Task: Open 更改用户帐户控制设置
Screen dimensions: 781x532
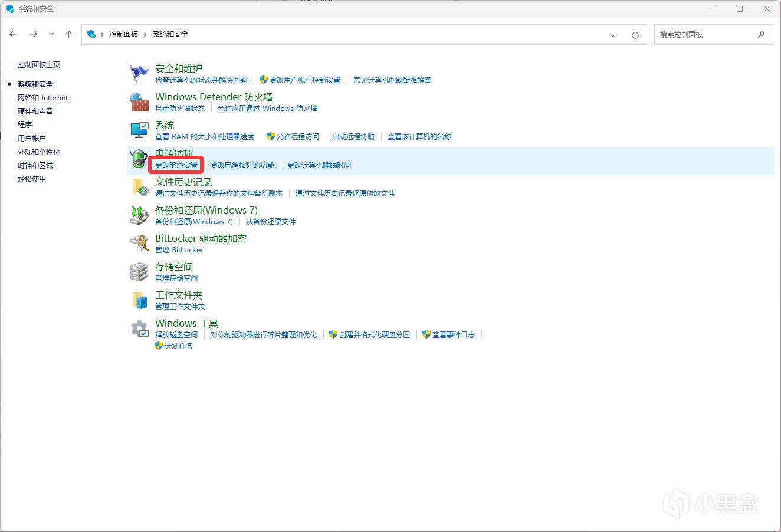Action: click(305, 80)
